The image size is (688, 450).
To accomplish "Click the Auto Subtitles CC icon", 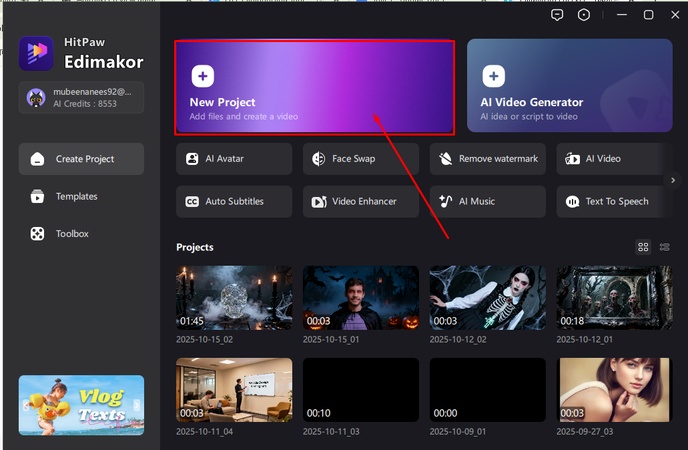I will pyautogui.click(x=192, y=201).
